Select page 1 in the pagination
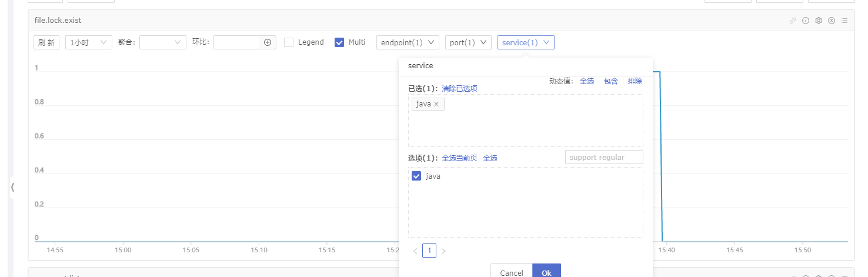 point(429,251)
